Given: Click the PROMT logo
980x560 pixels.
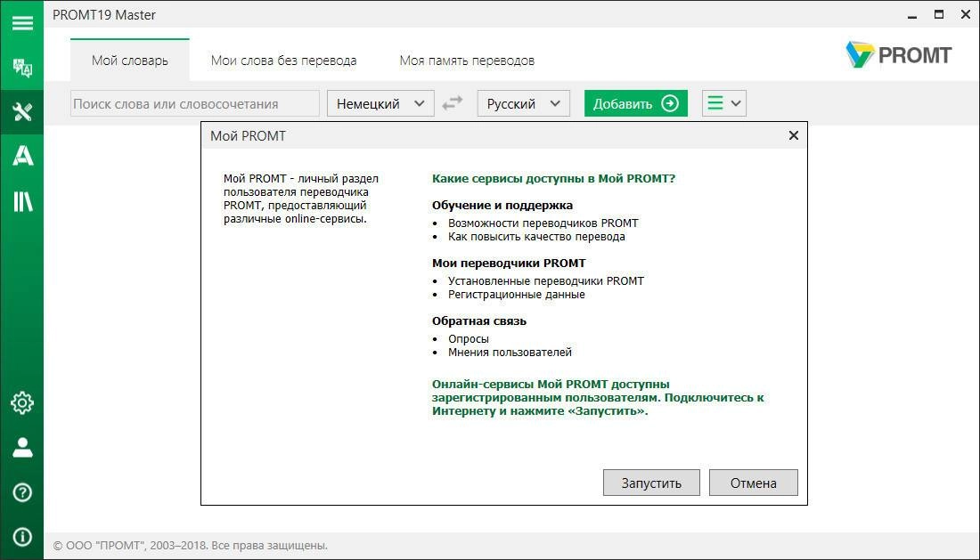Looking at the screenshot, I should [x=898, y=55].
